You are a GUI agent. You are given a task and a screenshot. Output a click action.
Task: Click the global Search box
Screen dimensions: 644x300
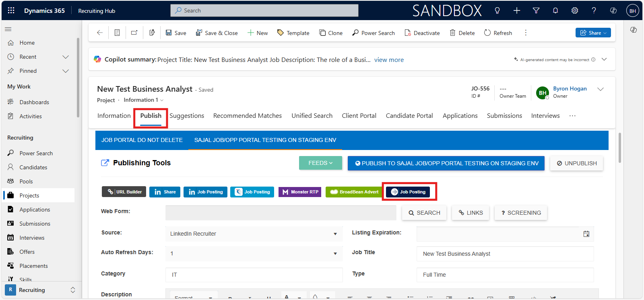click(264, 10)
